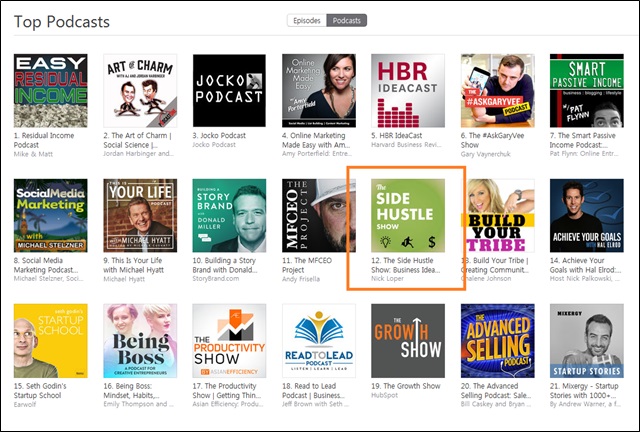Open Build Your Tribe cover art
Viewport: 640px width, 432px height.
click(x=496, y=215)
